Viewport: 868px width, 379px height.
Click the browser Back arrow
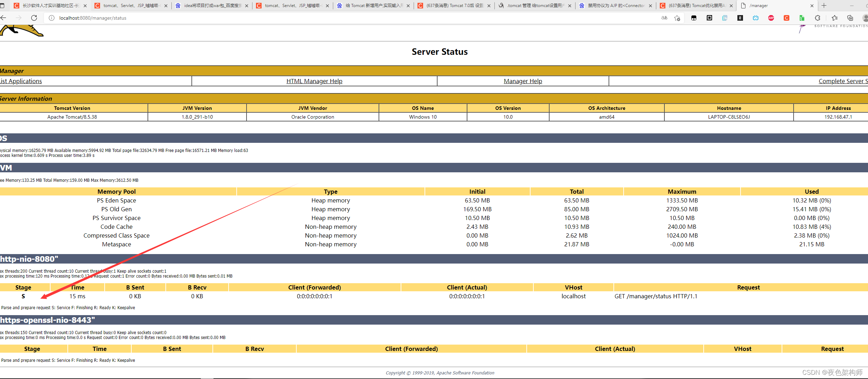4,18
